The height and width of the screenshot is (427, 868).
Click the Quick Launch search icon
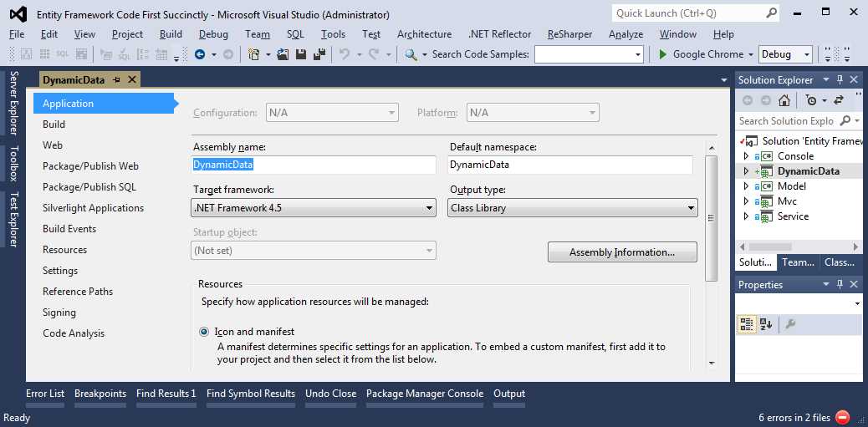click(x=772, y=13)
